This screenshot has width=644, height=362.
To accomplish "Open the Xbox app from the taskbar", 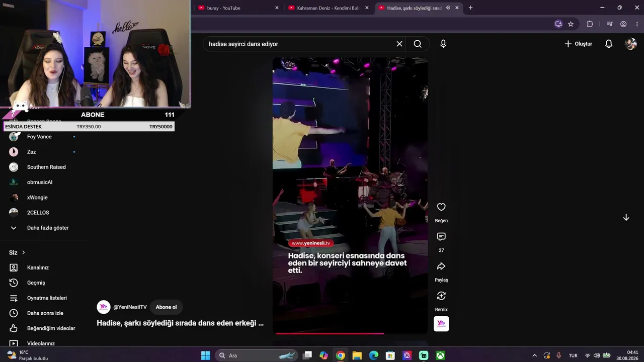I will 440,355.
